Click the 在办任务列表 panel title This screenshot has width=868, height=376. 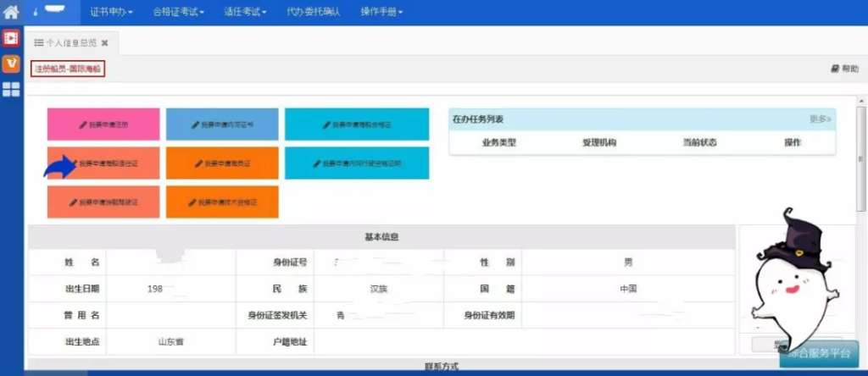pos(478,119)
